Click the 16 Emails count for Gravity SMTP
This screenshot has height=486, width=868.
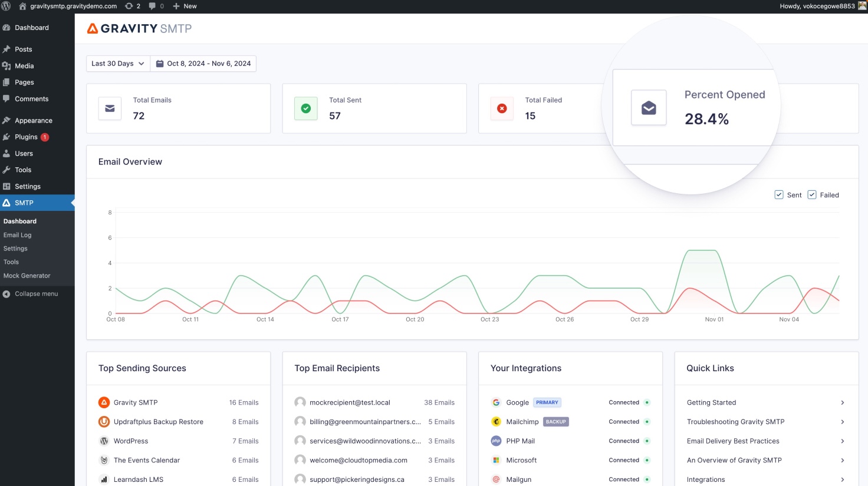[x=244, y=403]
